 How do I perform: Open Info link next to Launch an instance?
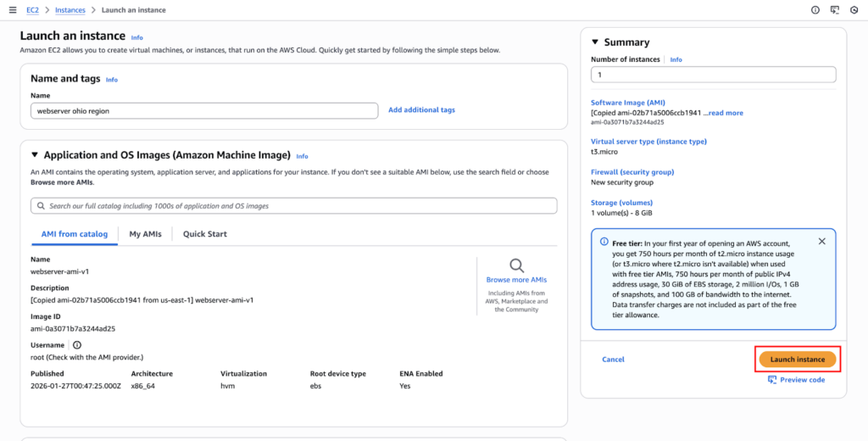[136, 37]
